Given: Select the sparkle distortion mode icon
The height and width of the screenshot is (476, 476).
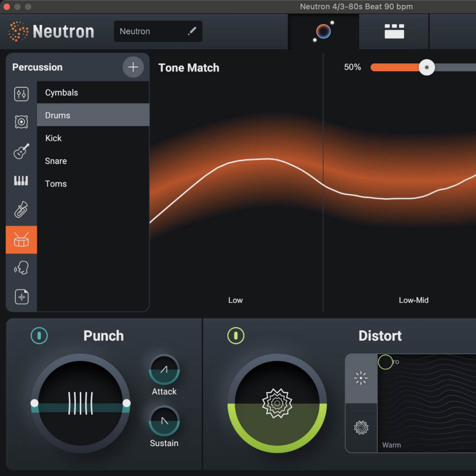Looking at the screenshot, I should (361, 378).
